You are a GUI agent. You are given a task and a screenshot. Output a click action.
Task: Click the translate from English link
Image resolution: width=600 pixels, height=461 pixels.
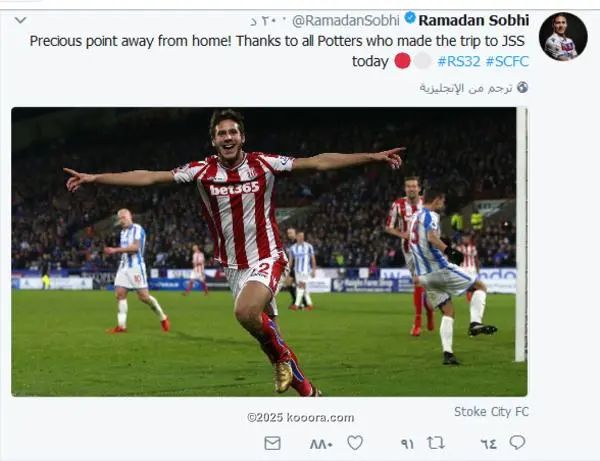466,88
